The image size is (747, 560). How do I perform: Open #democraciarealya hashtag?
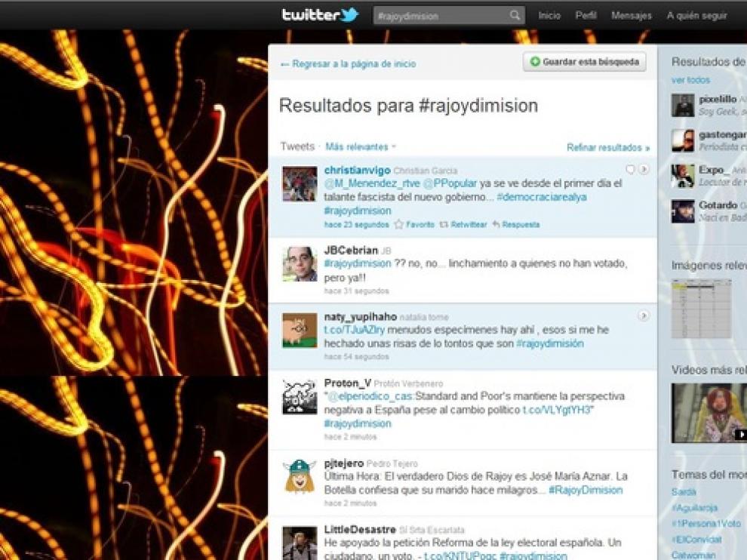542,197
